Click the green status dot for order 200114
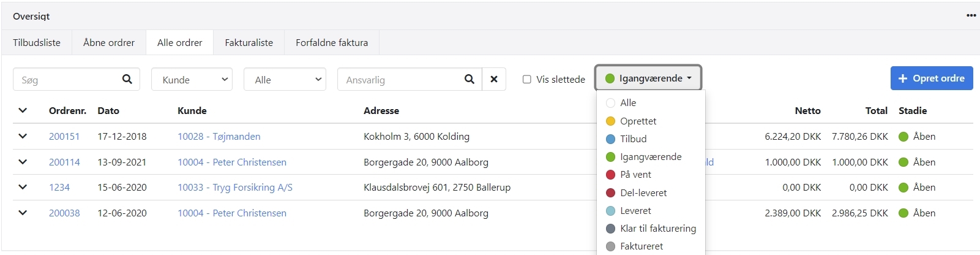The width and height of the screenshot is (980, 255). coord(903,162)
